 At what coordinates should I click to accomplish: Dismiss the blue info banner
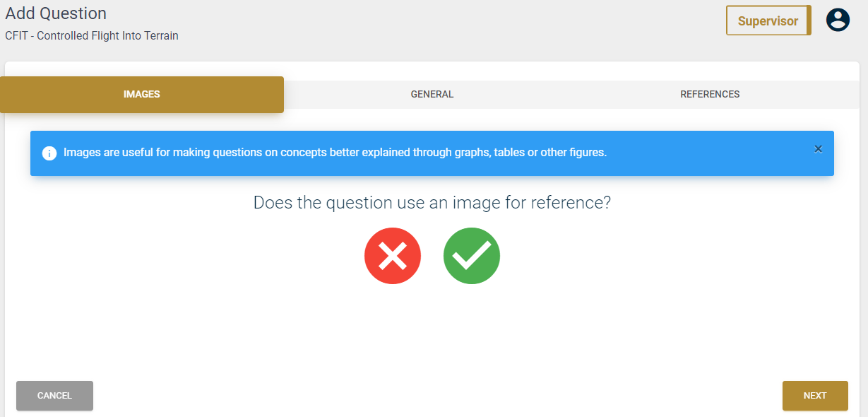tap(818, 149)
